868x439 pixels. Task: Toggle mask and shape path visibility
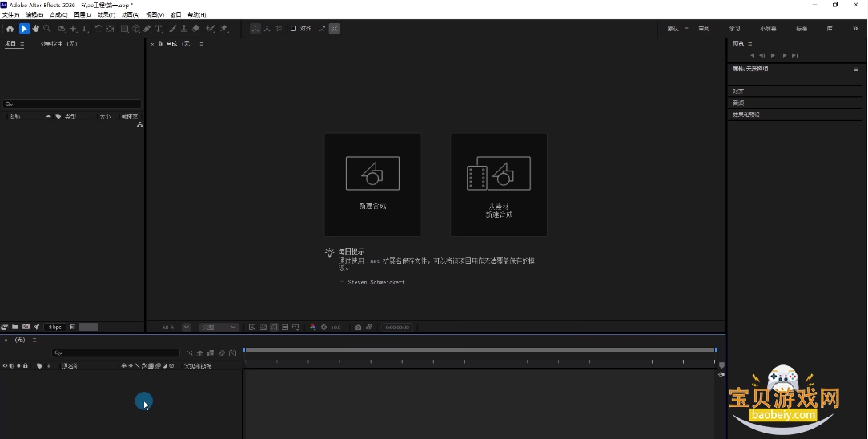[x=274, y=327]
